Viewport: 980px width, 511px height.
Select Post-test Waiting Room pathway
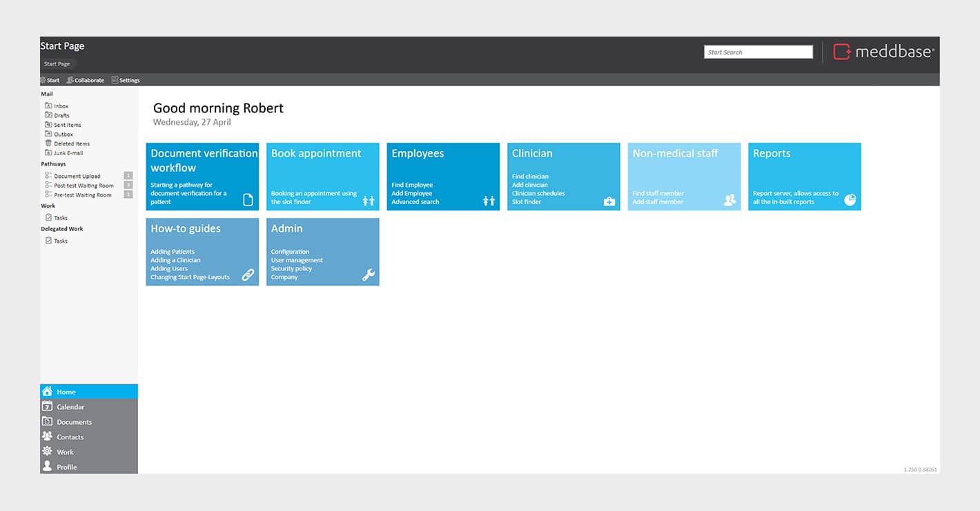click(x=84, y=186)
